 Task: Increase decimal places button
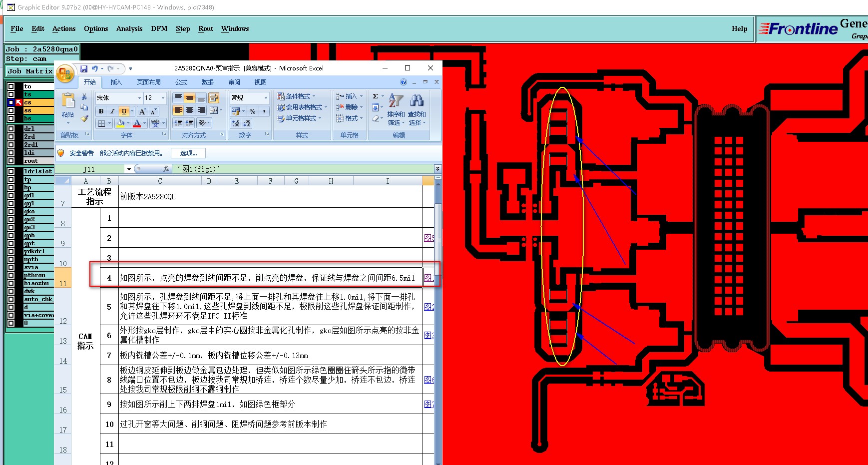pos(236,123)
